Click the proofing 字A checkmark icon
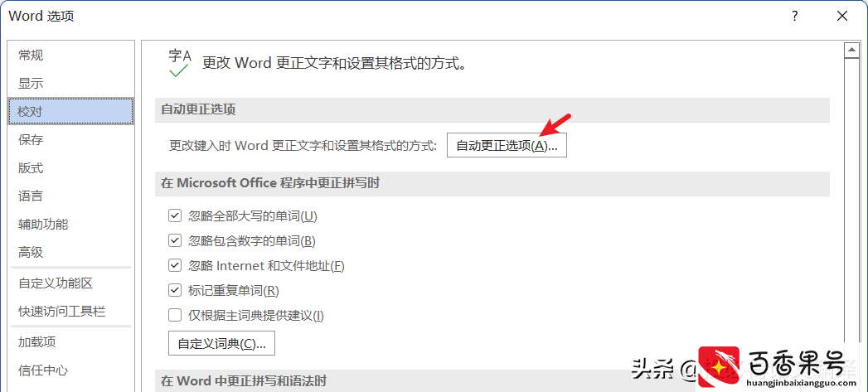 (x=179, y=62)
